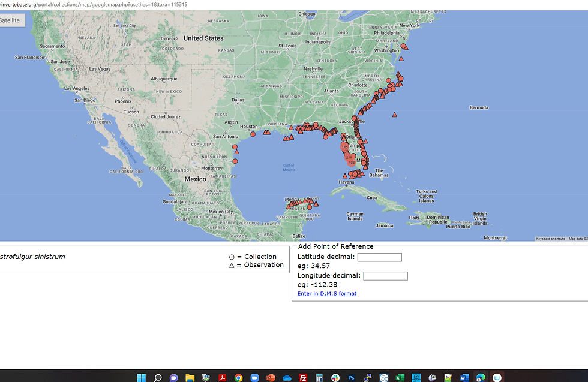Click the 'Albuquerque' city label
Viewport: 588px width, 382px height.
(164, 79)
